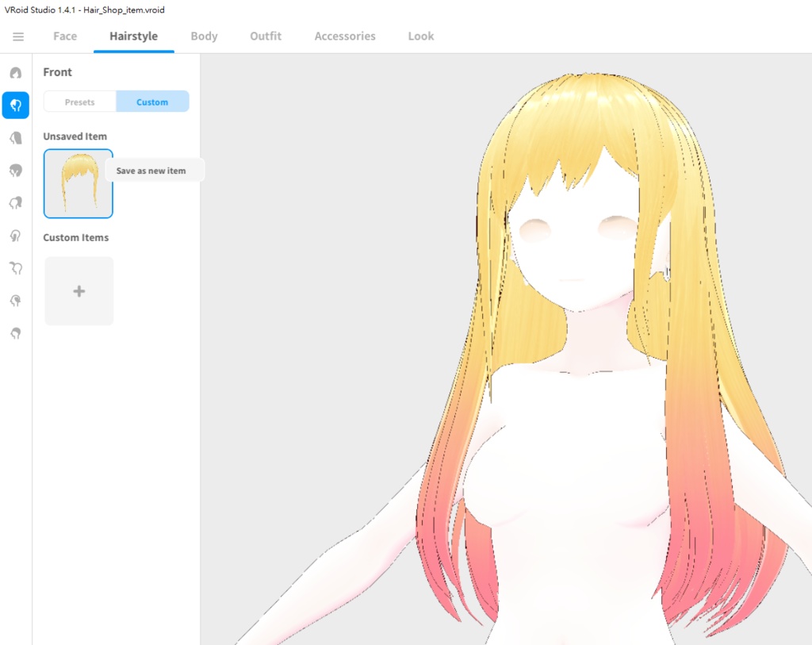Viewport: 812px width, 645px height.
Task: Switch to the Look tab
Action: [x=420, y=36]
